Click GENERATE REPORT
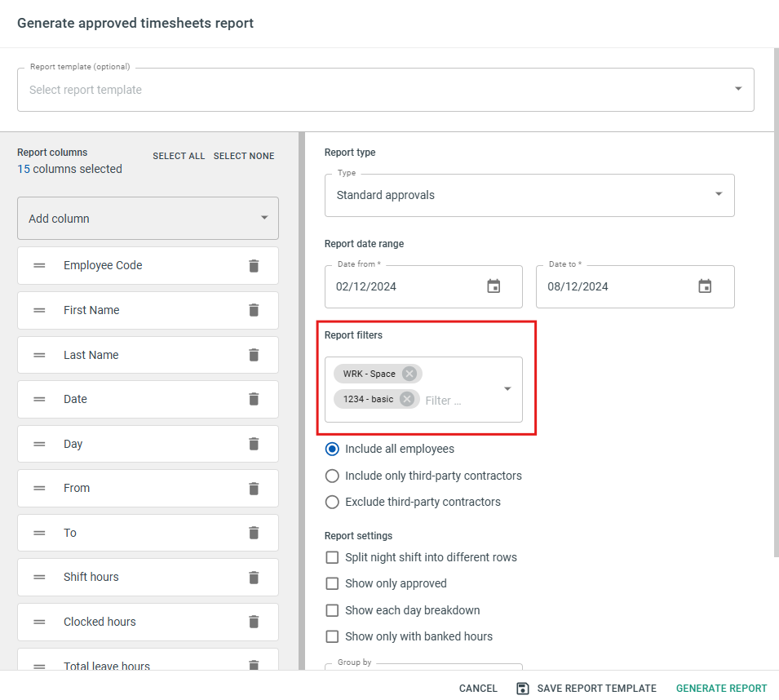Screen dimensions: 779x700 pos(721,689)
